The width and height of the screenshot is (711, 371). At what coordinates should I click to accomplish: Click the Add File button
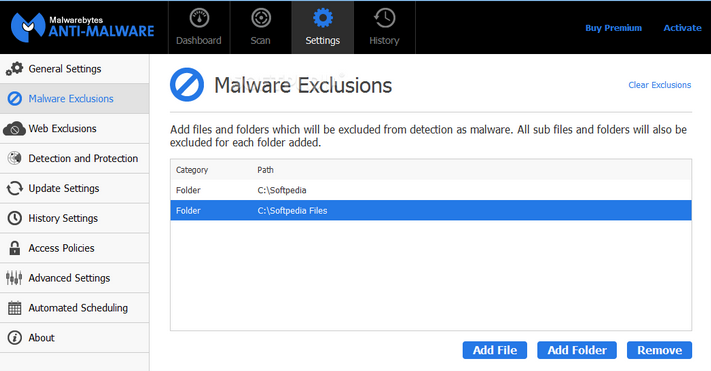495,350
